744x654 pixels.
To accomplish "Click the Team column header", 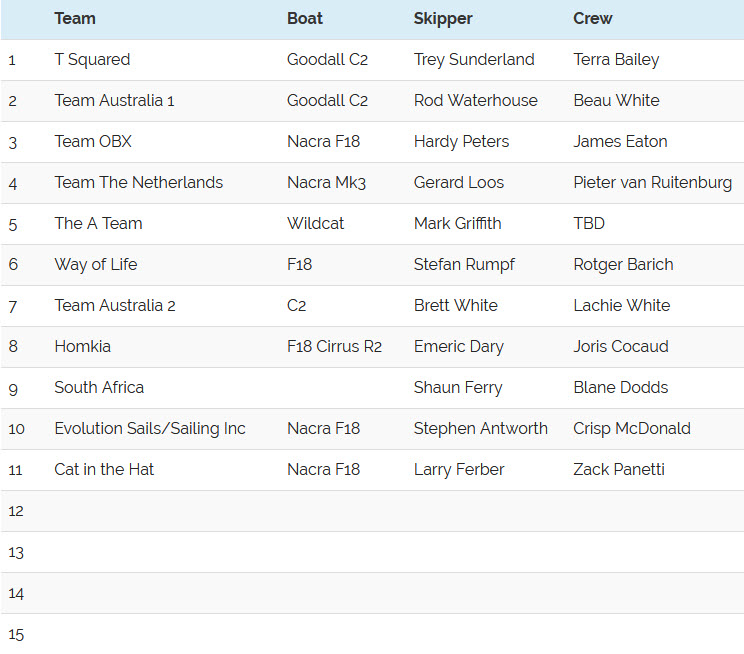I will click(x=75, y=18).
